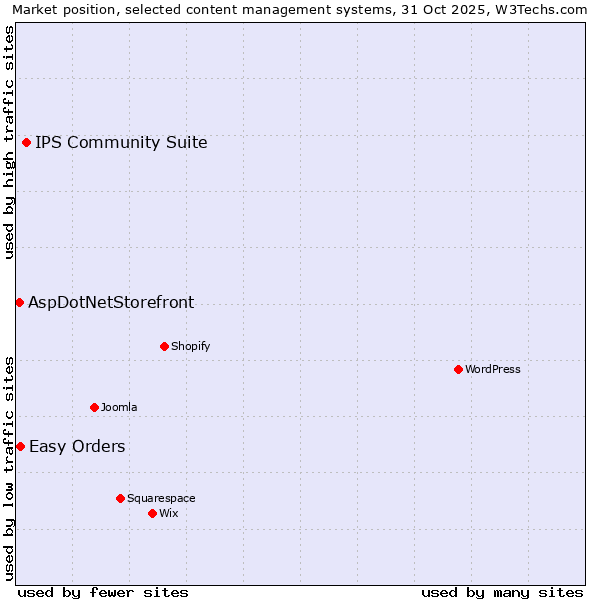Click the 'used by fewer sites' axis label

pos(103,592)
